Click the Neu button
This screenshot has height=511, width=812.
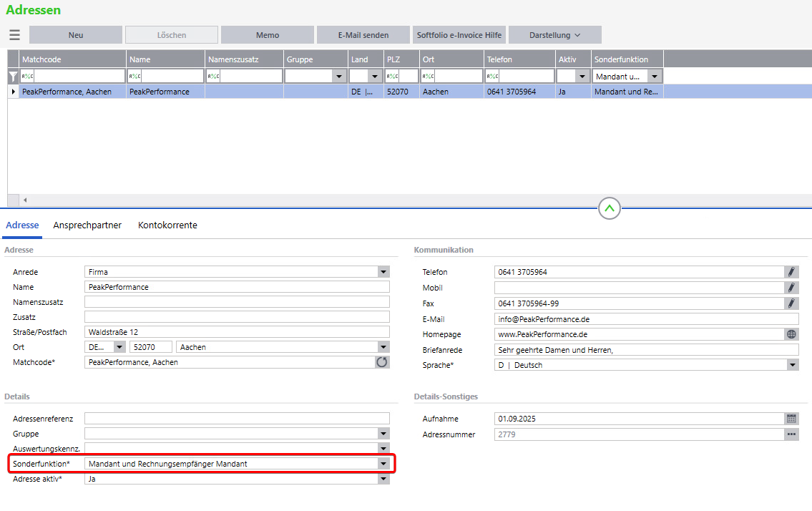click(x=76, y=35)
